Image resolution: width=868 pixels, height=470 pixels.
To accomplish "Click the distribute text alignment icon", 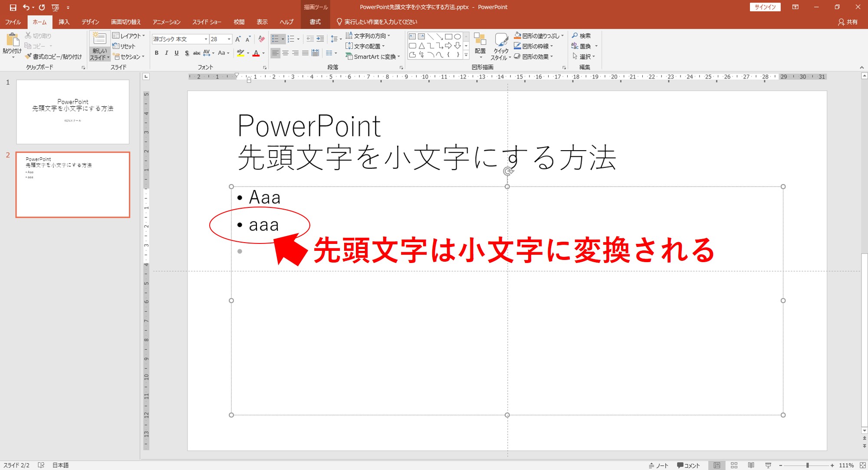I will point(316,53).
